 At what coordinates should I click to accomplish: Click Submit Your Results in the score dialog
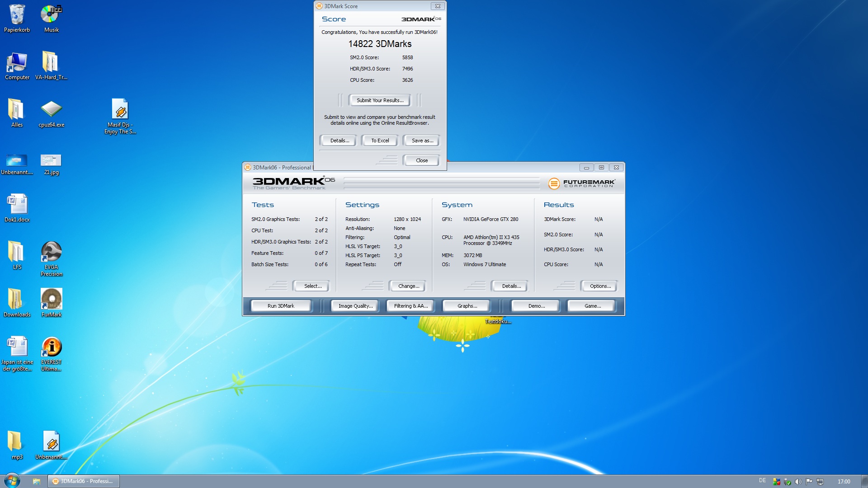click(380, 100)
